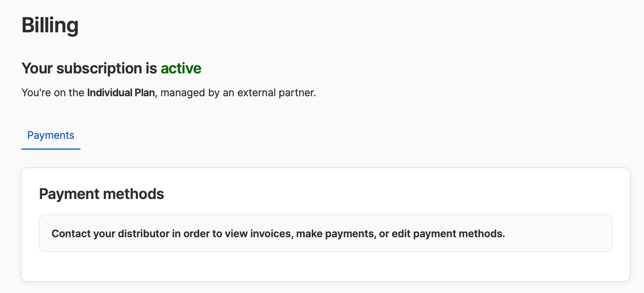
Task: Click the word "Plan" in the subscription line
Action: pos(143,93)
